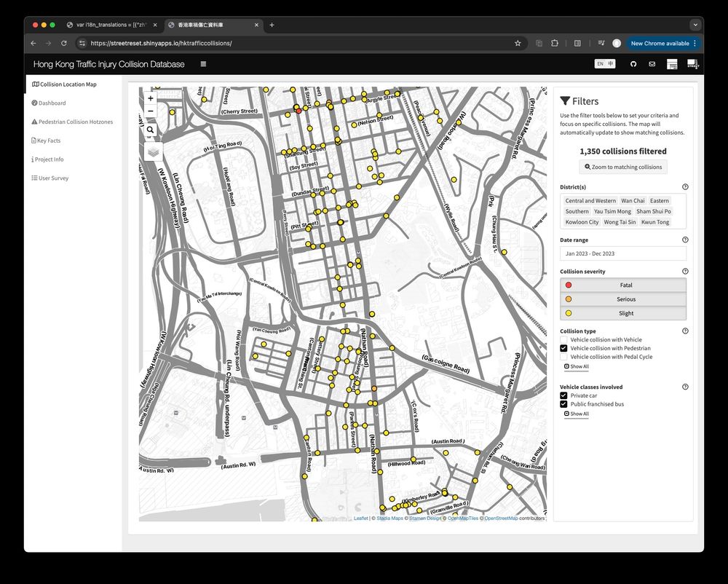The width and height of the screenshot is (728, 584).
Task: Open the OpenMapTiles attribution link
Action: click(462, 518)
